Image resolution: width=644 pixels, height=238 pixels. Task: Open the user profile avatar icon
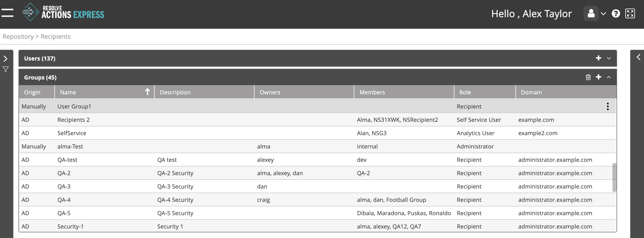click(x=591, y=13)
